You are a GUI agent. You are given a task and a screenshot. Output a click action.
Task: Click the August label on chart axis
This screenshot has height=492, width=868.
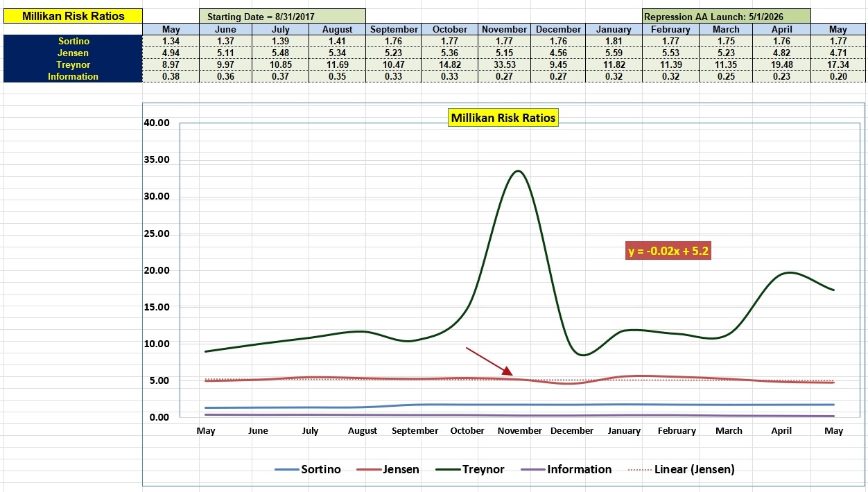pos(363,430)
